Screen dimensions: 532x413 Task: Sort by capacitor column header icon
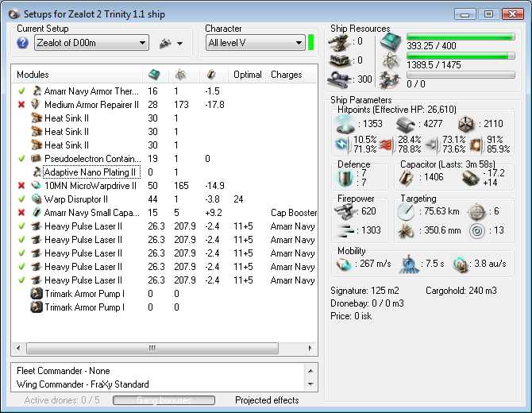coord(210,75)
